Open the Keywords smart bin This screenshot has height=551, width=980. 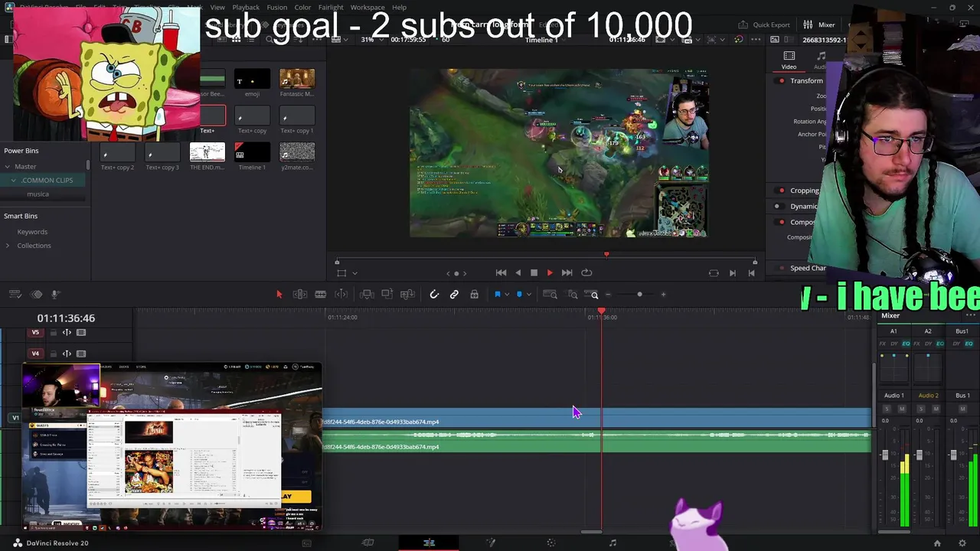point(32,232)
